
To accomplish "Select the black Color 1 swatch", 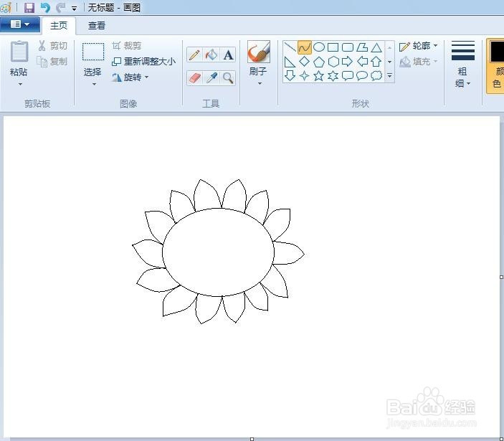I will [497, 52].
